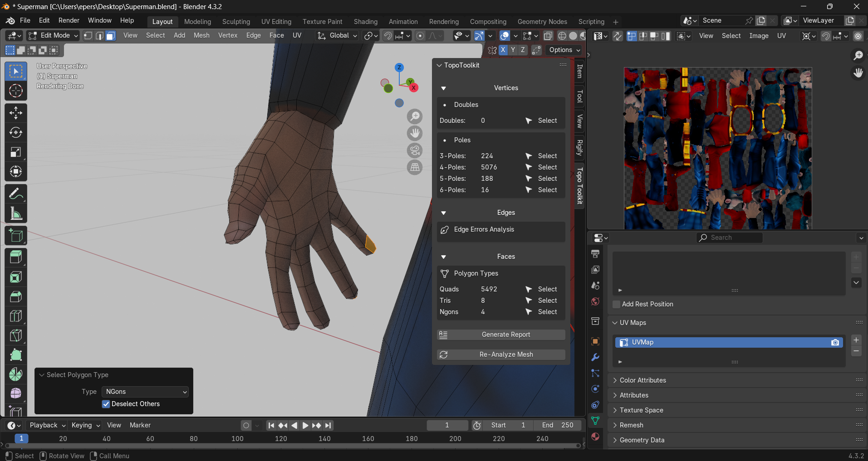
Task: Open the World properties tab icon
Action: (595, 301)
